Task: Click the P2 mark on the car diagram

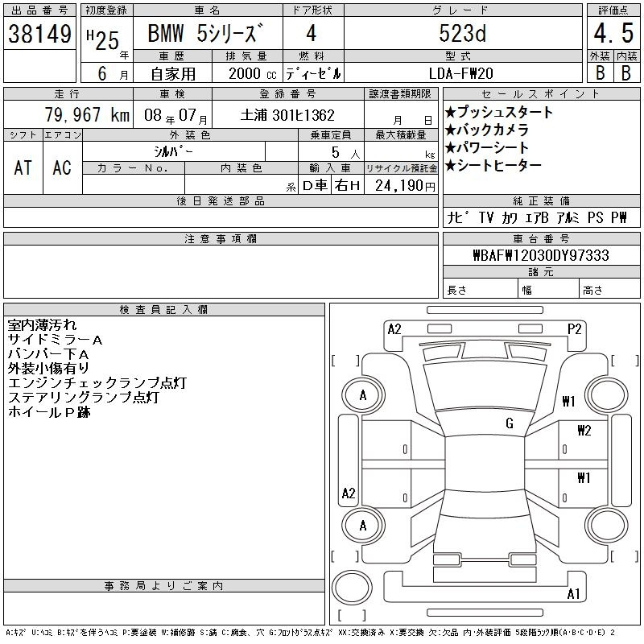Action: tap(574, 329)
